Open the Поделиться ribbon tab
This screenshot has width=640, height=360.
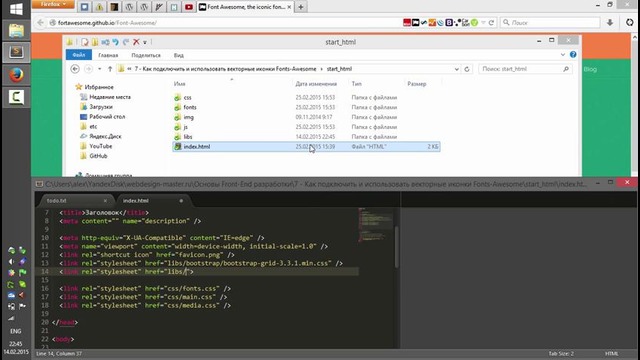click(146, 55)
